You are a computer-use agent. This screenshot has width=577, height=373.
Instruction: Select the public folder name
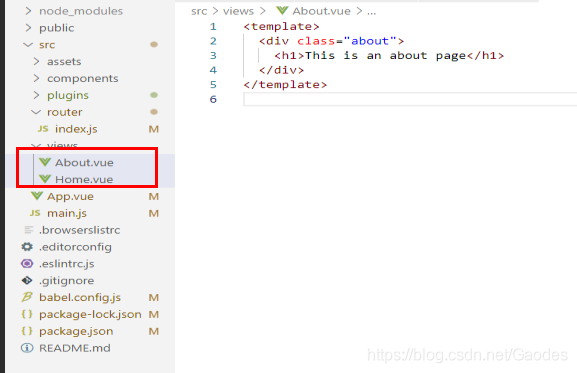click(57, 28)
